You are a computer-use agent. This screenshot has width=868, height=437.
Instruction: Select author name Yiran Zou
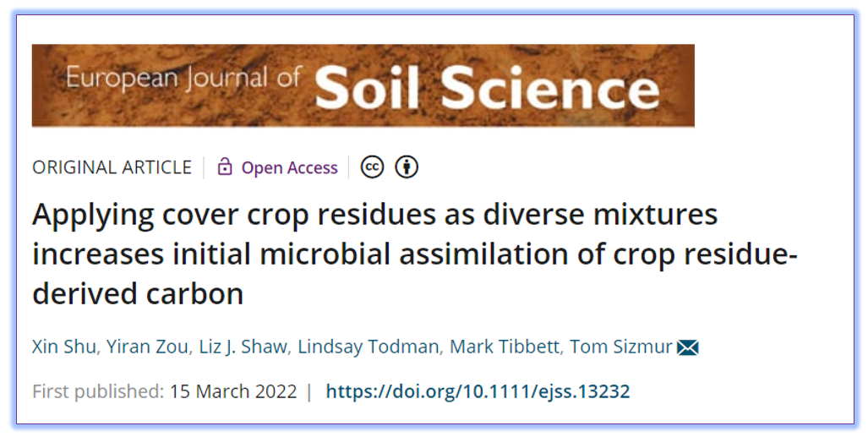pyautogui.click(x=147, y=347)
